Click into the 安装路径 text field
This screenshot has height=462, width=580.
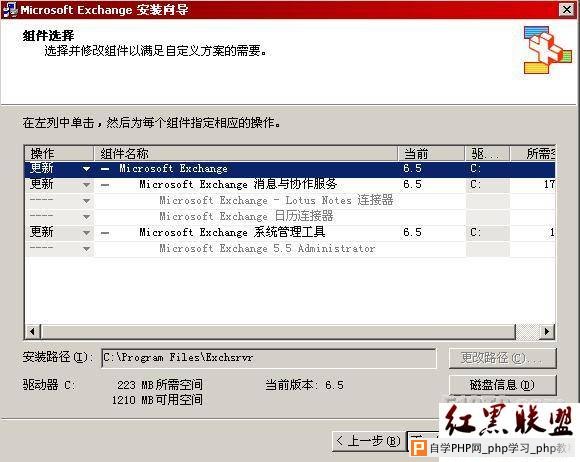[269, 358]
